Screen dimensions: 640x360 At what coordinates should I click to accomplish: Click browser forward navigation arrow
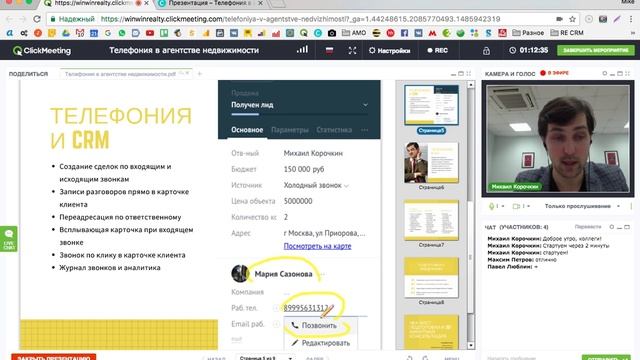point(22,19)
